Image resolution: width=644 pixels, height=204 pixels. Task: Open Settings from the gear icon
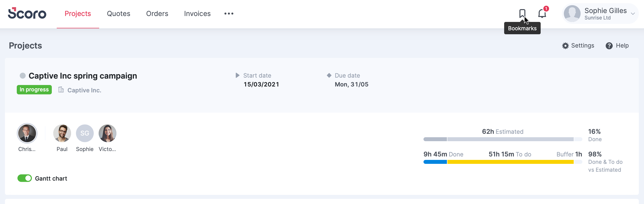pyautogui.click(x=566, y=45)
